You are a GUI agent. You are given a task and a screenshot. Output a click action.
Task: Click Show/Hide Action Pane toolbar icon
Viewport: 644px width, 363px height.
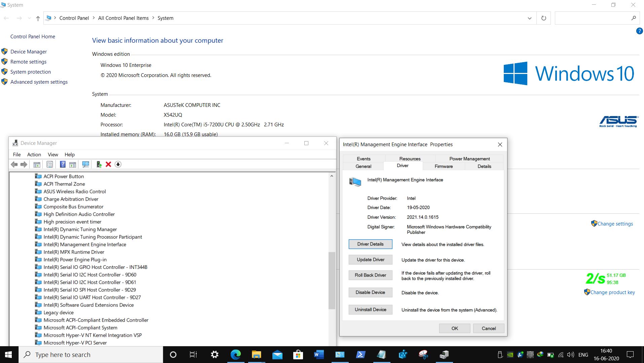tap(73, 164)
